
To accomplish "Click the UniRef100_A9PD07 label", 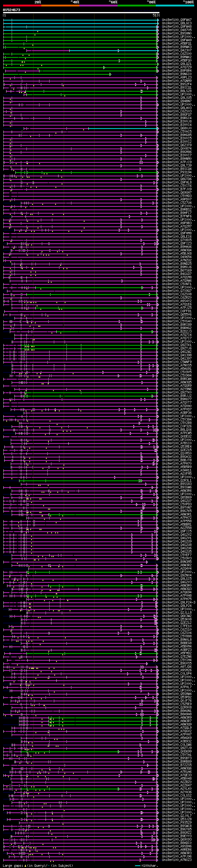I will tap(177, 199).
